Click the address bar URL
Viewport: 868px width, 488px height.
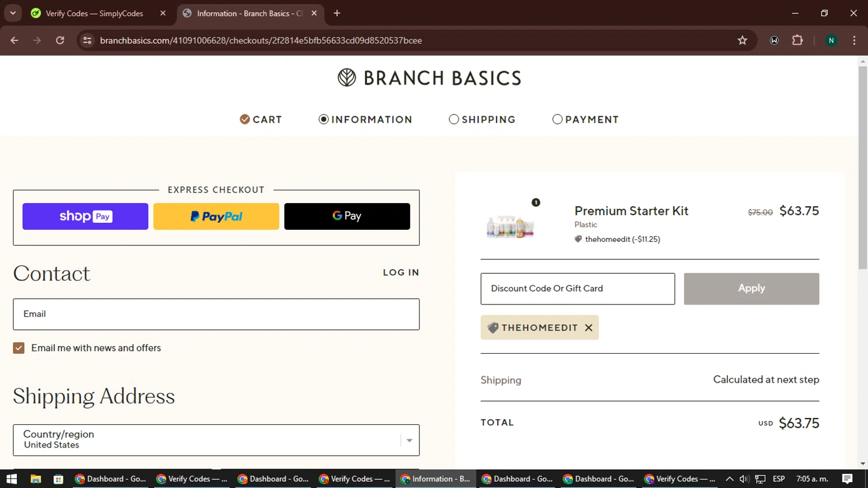pyautogui.click(x=261, y=41)
